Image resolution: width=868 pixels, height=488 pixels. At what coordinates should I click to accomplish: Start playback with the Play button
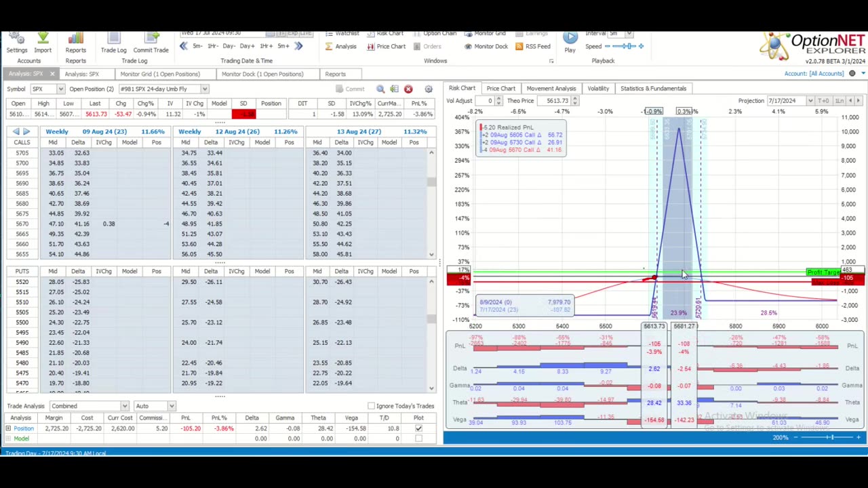click(x=570, y=41)
